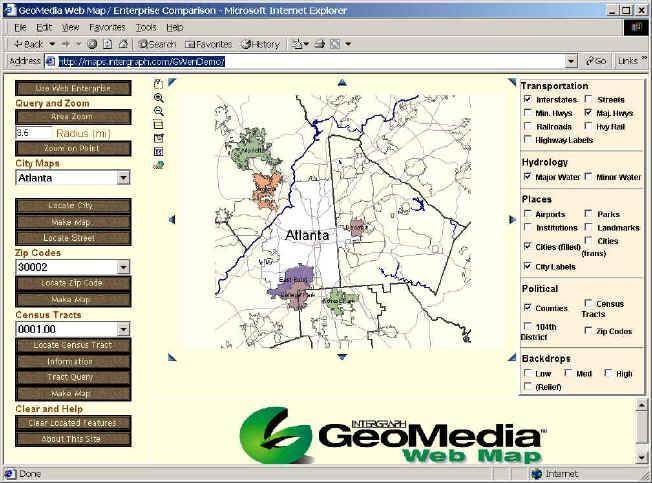The image size is (652, 483).
Task: Open the Back button history dropdown arrow
Action: tap(52, 44)
